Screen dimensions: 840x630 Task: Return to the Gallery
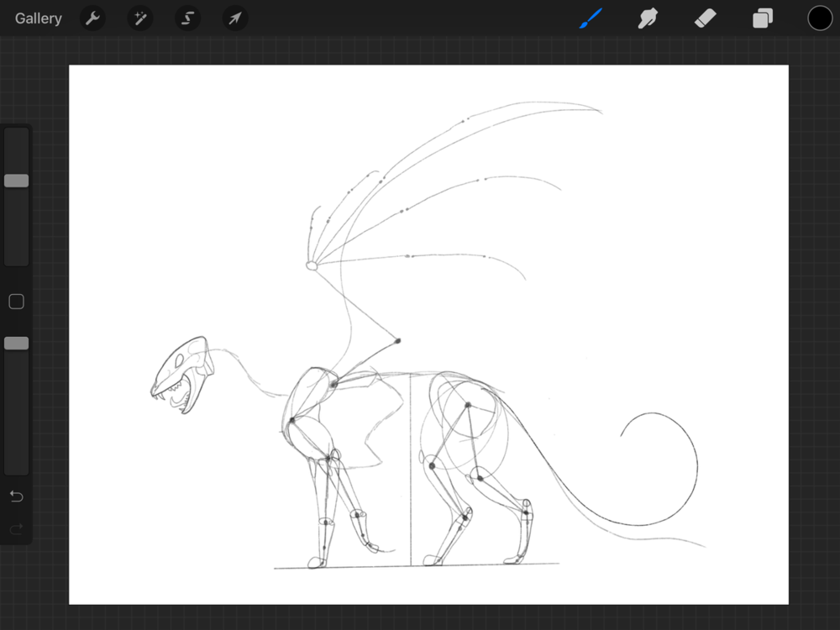pyautogui.click(x=38, y=18)
